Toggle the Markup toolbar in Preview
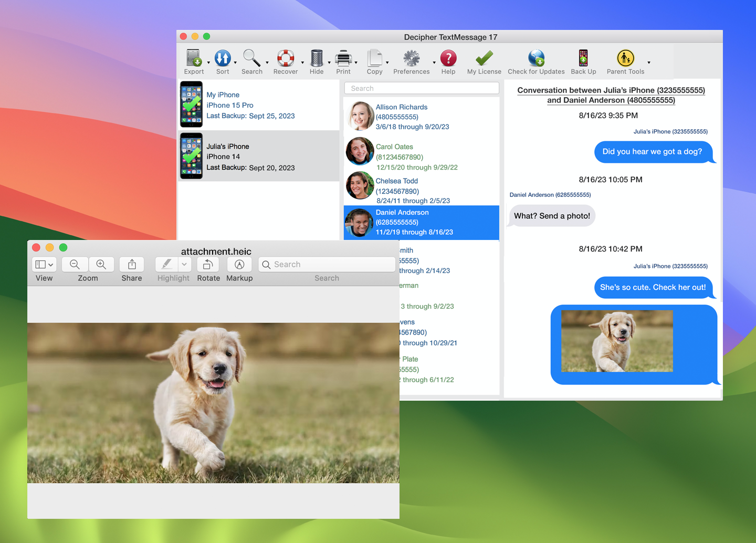This screenshot has width=756, height=543. tap(239, 264)
